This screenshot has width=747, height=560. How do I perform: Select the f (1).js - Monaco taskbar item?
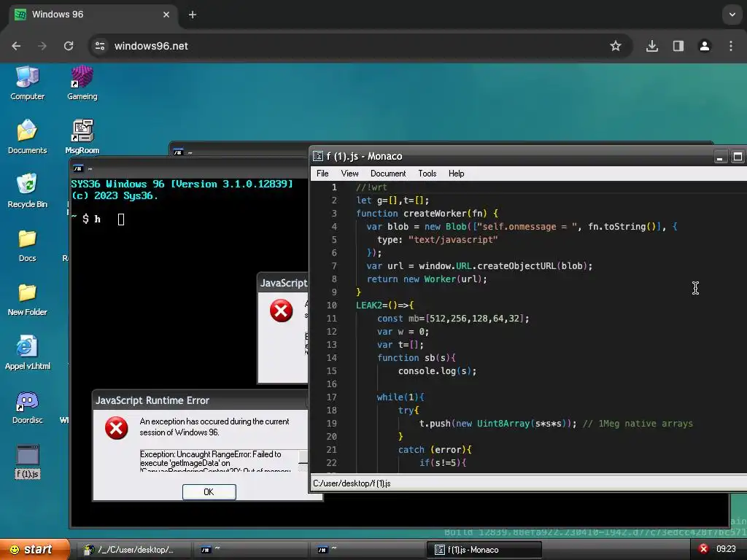point(484,550)
